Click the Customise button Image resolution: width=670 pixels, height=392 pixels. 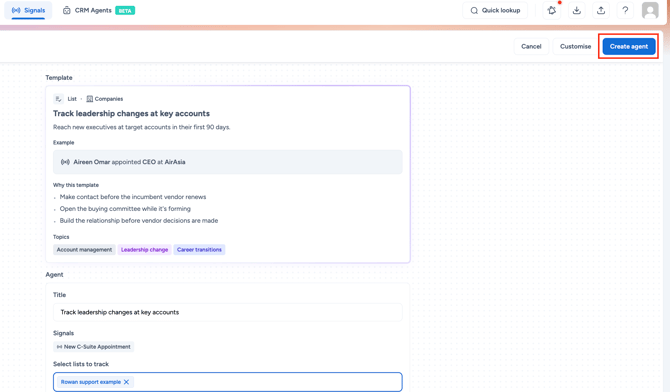pos(576,46)
